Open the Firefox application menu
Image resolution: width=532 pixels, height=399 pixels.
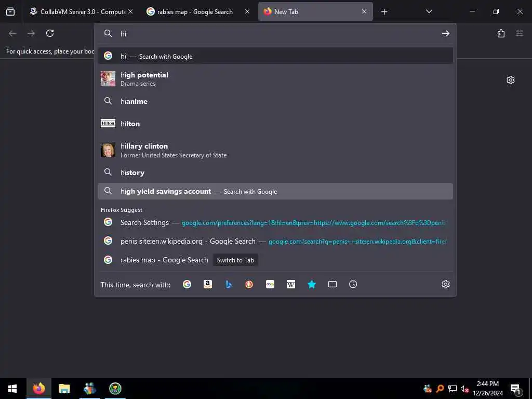[520, 33]
